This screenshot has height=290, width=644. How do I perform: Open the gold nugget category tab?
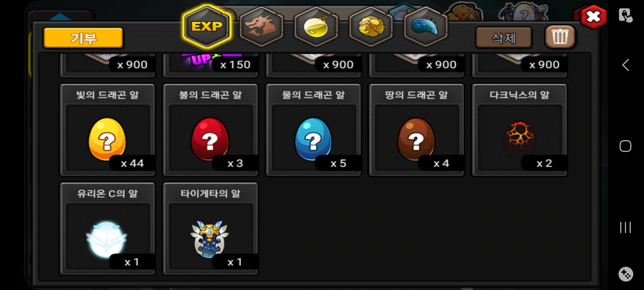[x=371, y=27]
